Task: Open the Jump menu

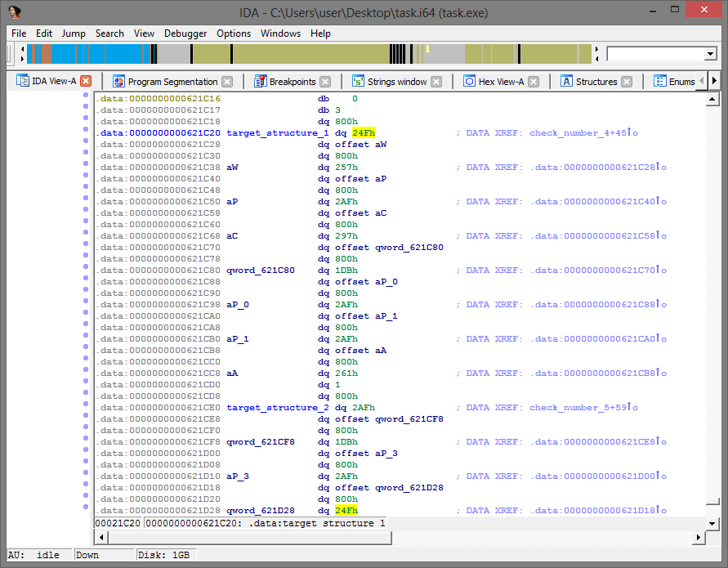Action: [x=74, y=34]
